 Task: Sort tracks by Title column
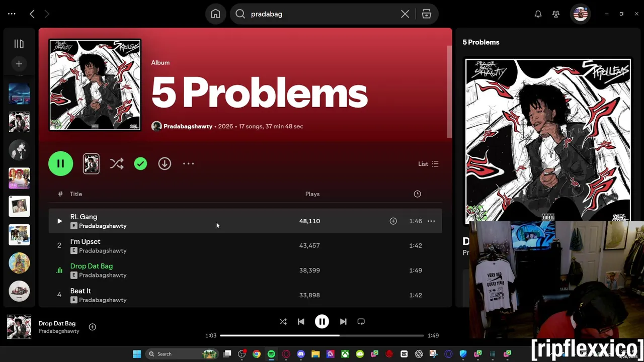(76, 194)
